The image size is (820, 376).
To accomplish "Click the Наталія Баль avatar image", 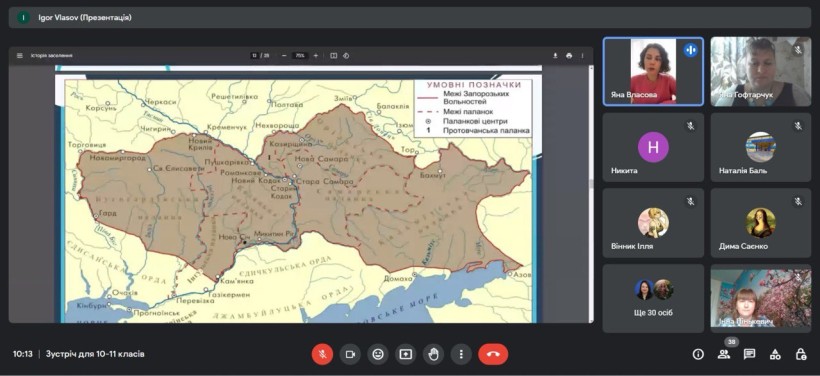I will pyautogui.click(x=761, y=147).
